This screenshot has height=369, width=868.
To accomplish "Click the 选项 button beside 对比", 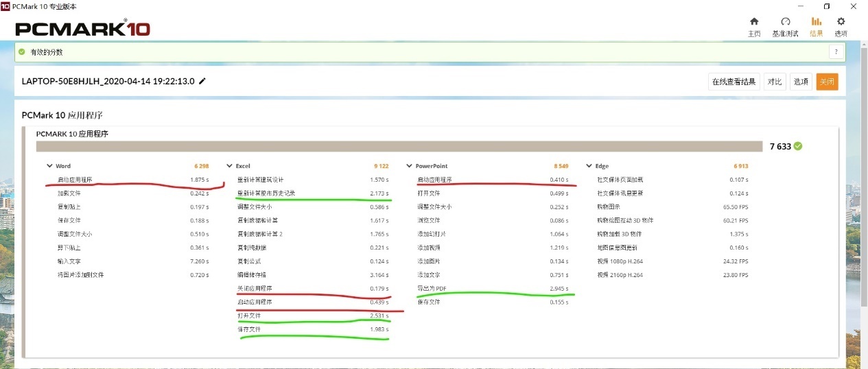I will coord(801,82).
